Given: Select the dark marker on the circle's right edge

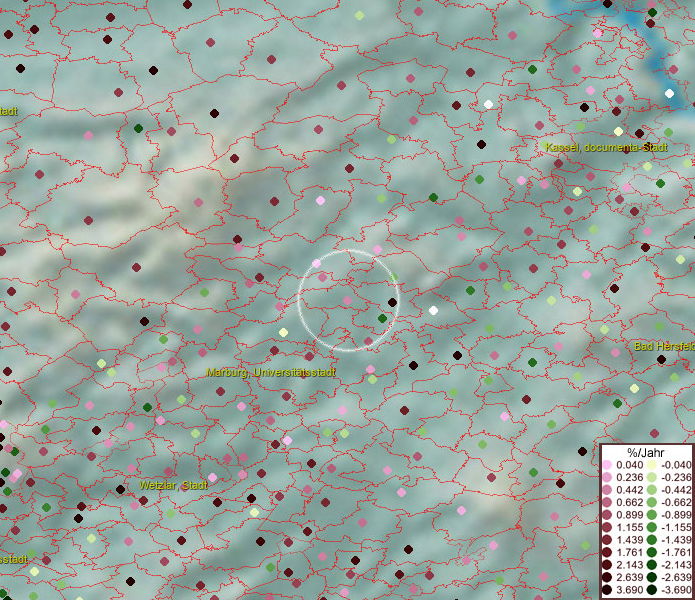Looking at the screenshot, I should [x=392, y=302].
